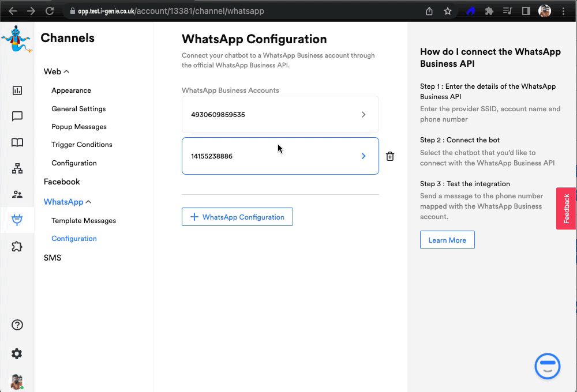Open the settings gear icon
The width and height of the screenshot is (577, 392).
(x=17, y=353)
